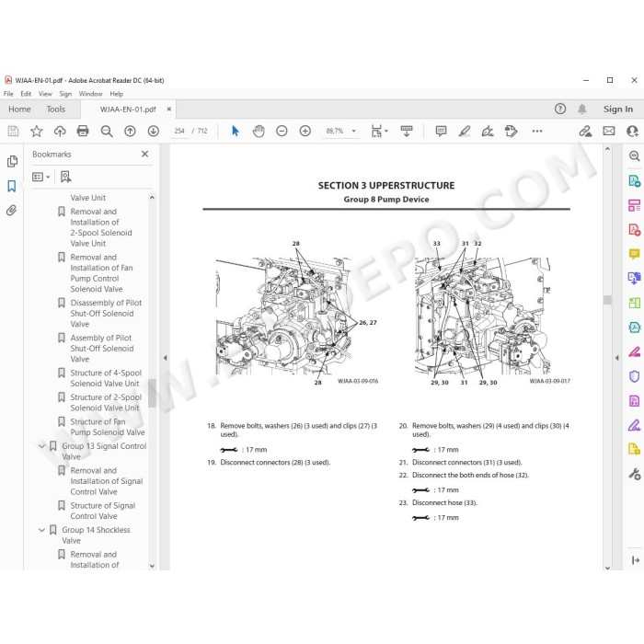Close the WJAA-EN-01.pdf tab

coord(168,109)
